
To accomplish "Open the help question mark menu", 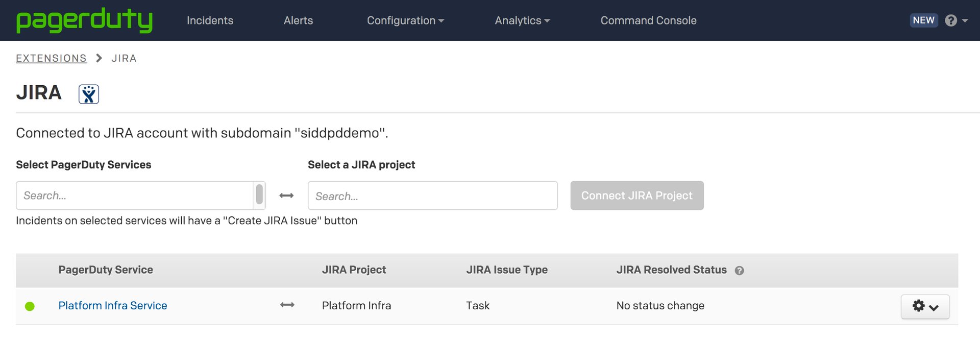I will click(x=956, y=20).
